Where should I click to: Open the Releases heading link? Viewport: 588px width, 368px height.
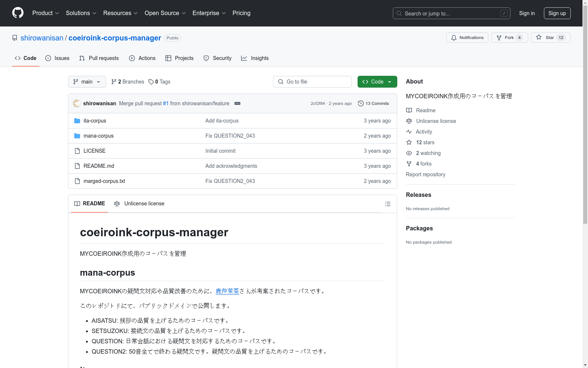pyautogui.click(x=419, y=195)
